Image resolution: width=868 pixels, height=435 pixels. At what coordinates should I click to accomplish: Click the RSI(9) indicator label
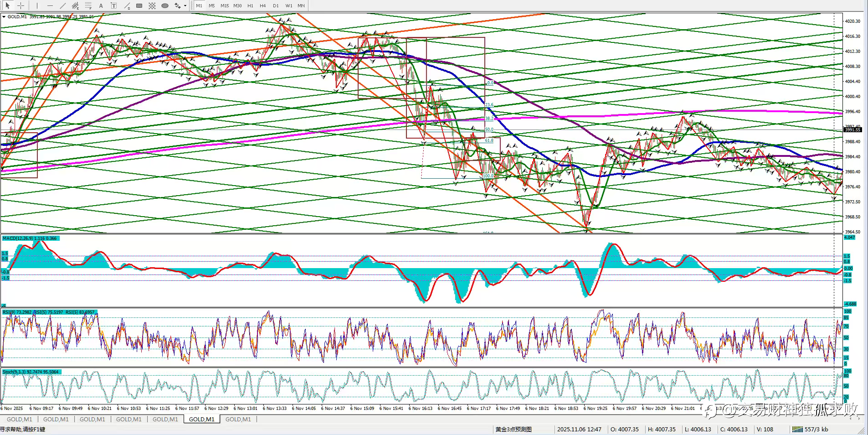(x=49, y=312)
